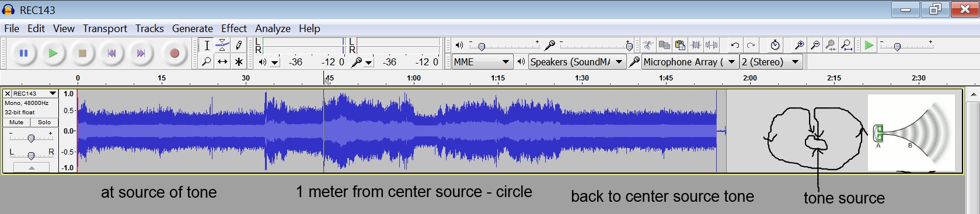The image size is (980, 214).
Task: Open the REC143 track name menu
Action: (x=35, y=93)
